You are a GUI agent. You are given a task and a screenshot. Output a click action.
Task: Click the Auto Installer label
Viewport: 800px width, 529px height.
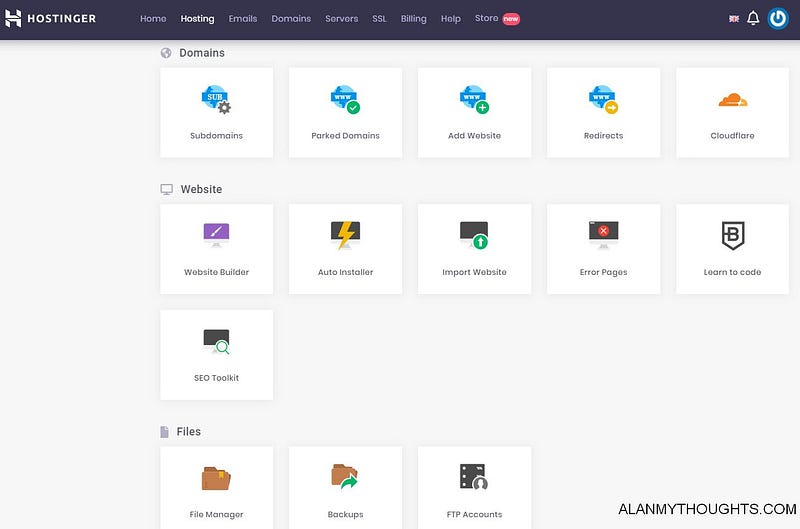pyautogui.click(x=345, y=272)
